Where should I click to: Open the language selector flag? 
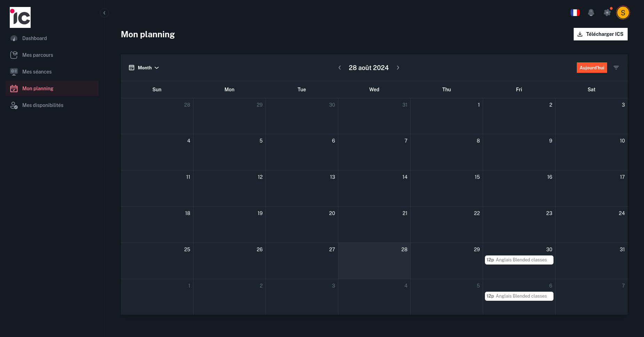tap(575, 13)
